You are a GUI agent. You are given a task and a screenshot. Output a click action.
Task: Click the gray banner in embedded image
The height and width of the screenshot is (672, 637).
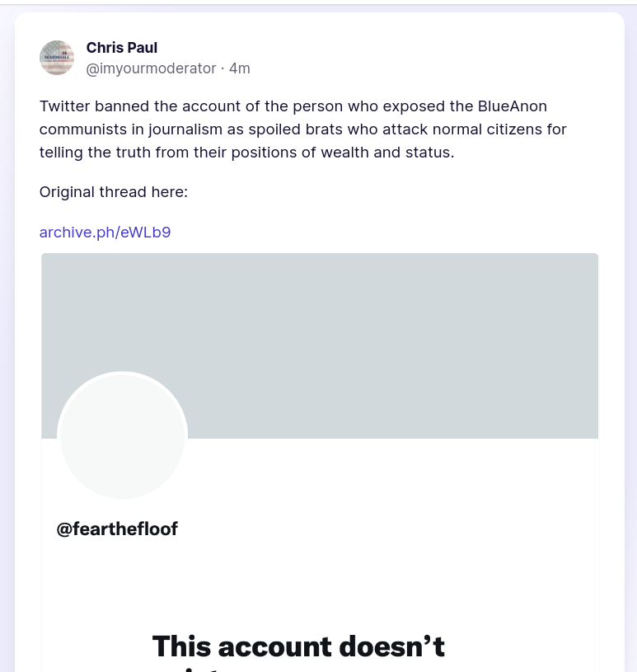[371, 330]
